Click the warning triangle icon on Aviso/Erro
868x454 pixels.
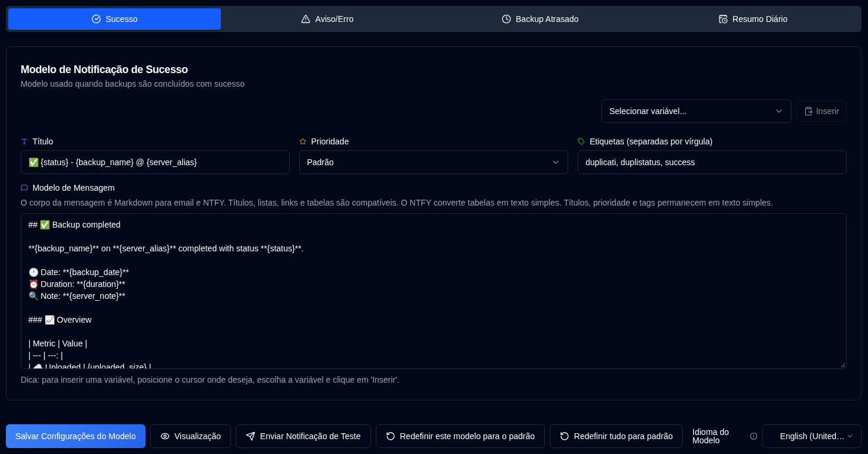306,19
